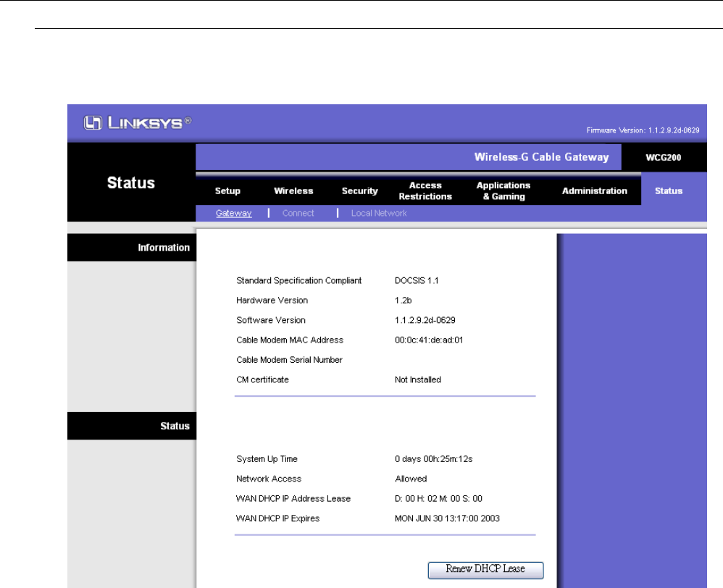
Task: Open the Setup tab
Action: pos(227,190)
